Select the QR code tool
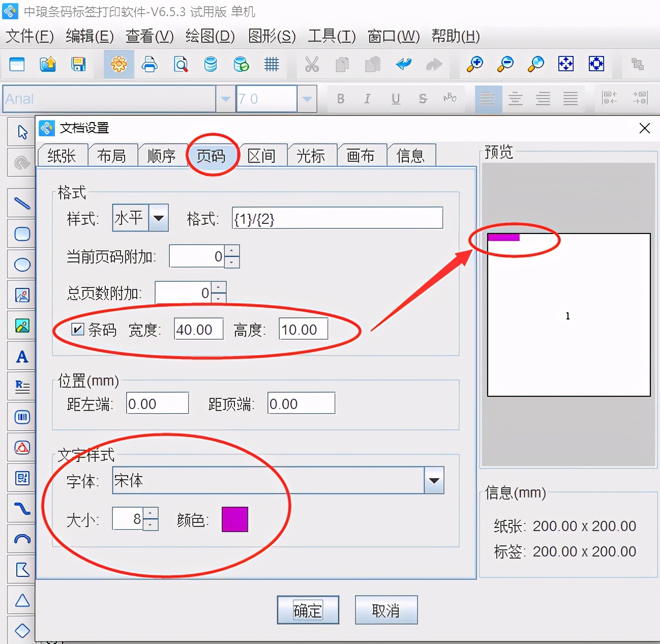 tap(22, 478)
